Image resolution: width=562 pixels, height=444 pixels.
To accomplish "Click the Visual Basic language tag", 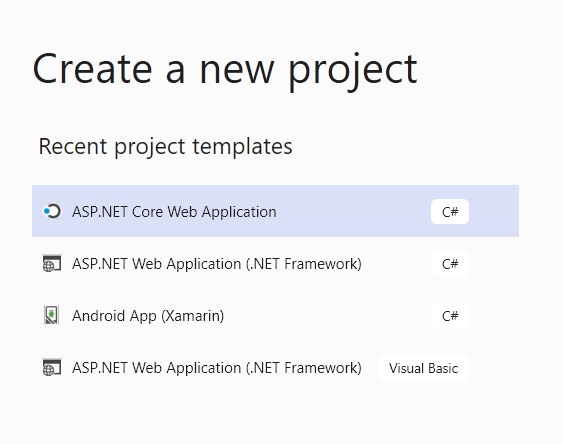I will tap(423, 368).
